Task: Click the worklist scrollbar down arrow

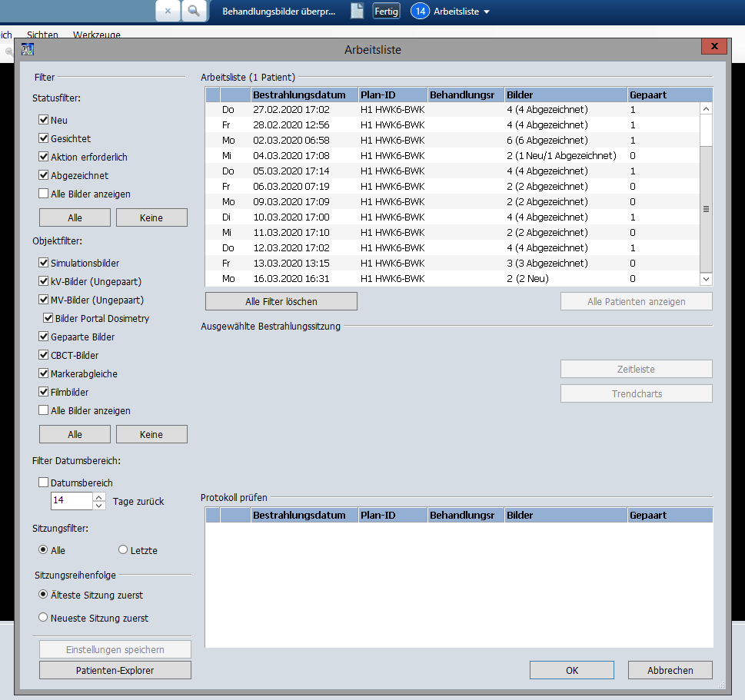Action: (706, 279)
